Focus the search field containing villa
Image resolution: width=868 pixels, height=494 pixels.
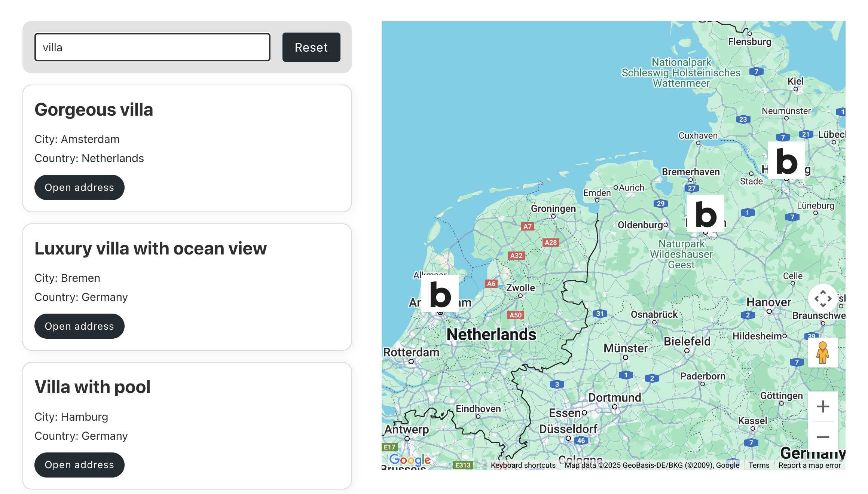(152, 47)
